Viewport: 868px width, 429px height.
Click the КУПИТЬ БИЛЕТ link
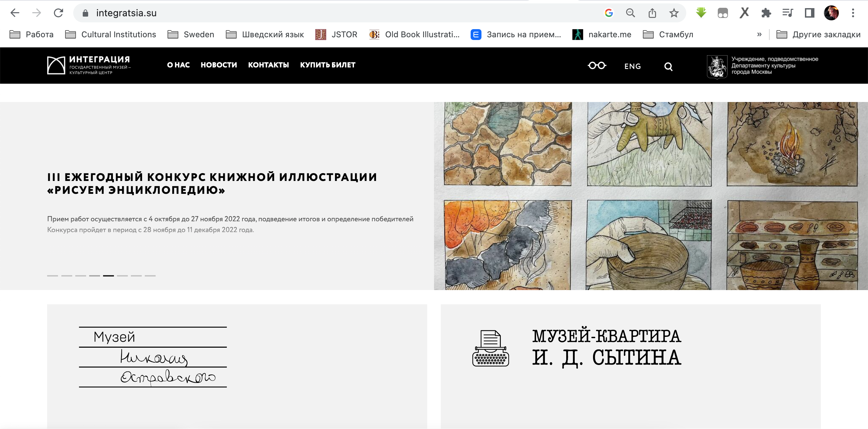point(328,65)
